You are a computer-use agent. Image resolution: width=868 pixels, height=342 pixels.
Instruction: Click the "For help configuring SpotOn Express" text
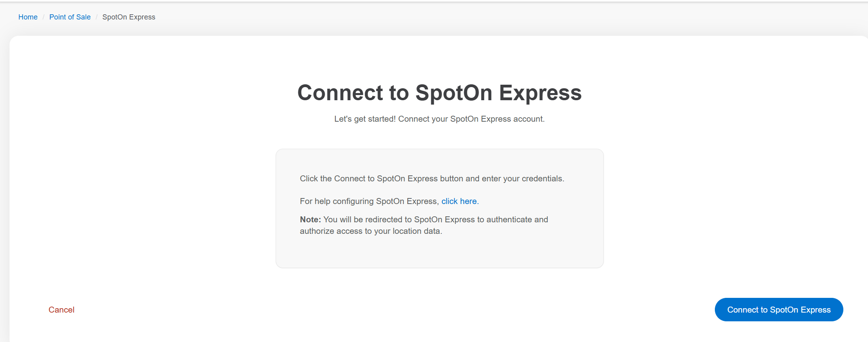pos(369,201)
